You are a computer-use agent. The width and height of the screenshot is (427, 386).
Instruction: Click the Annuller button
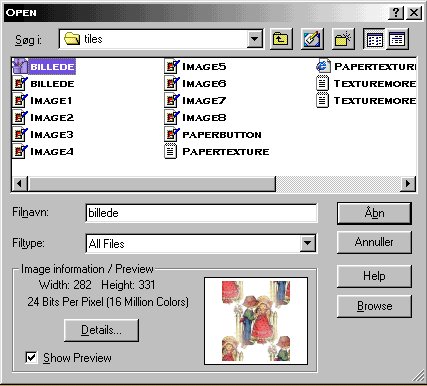(x=374, y=242)
